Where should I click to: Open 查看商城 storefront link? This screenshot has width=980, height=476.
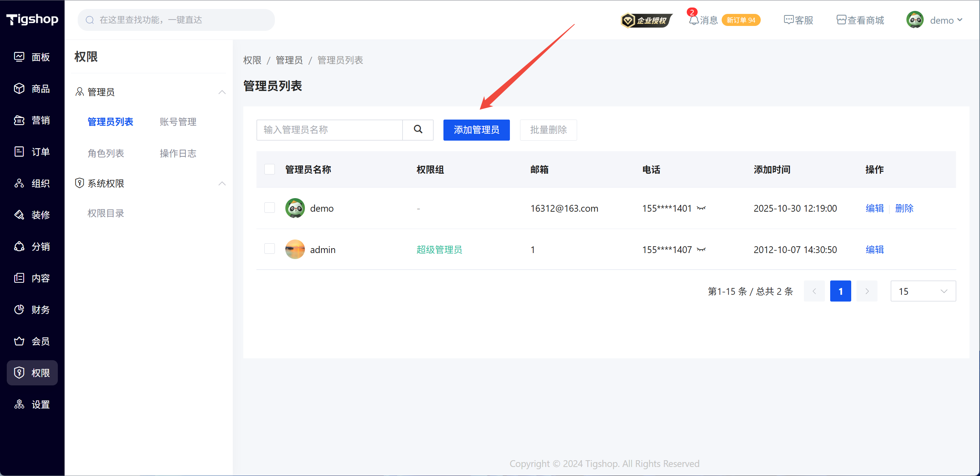tap(860, 20)
